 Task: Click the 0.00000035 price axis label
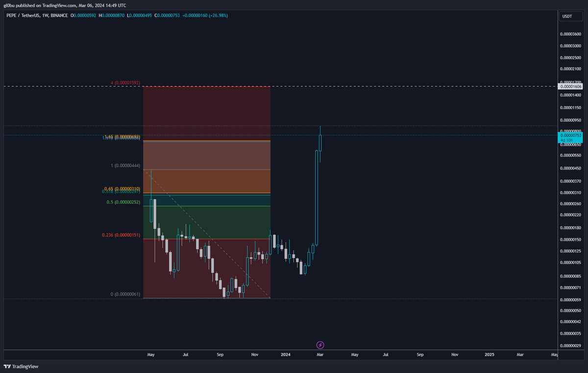571,334
